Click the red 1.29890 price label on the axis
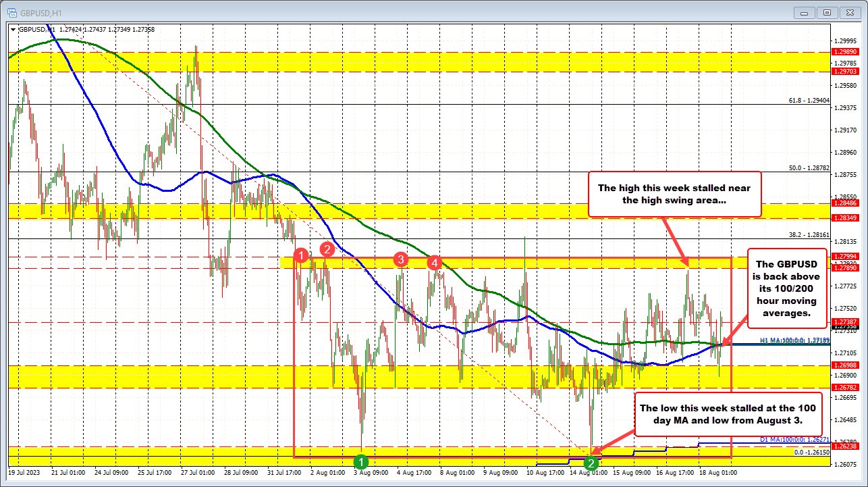868x487 pixels. (x=844, y=51)
